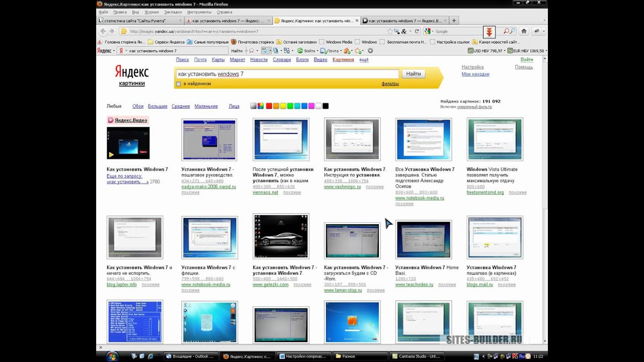Open the red download arrows toolbar icon
The width and height of the screenshot is (644, 362).
[489, 32]
